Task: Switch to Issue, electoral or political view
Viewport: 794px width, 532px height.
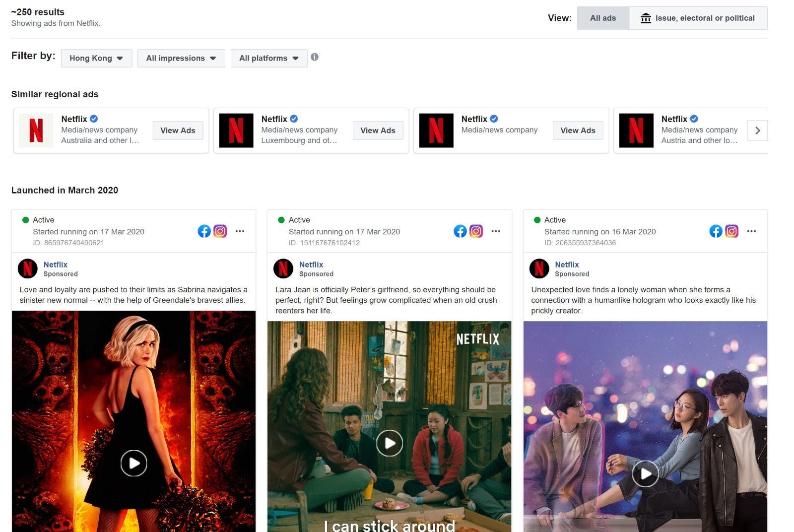Action: click(x=698, y=18)
